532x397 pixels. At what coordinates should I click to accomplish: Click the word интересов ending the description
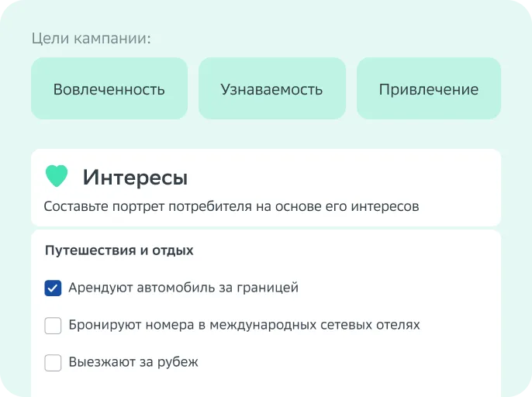pos(385,206)
